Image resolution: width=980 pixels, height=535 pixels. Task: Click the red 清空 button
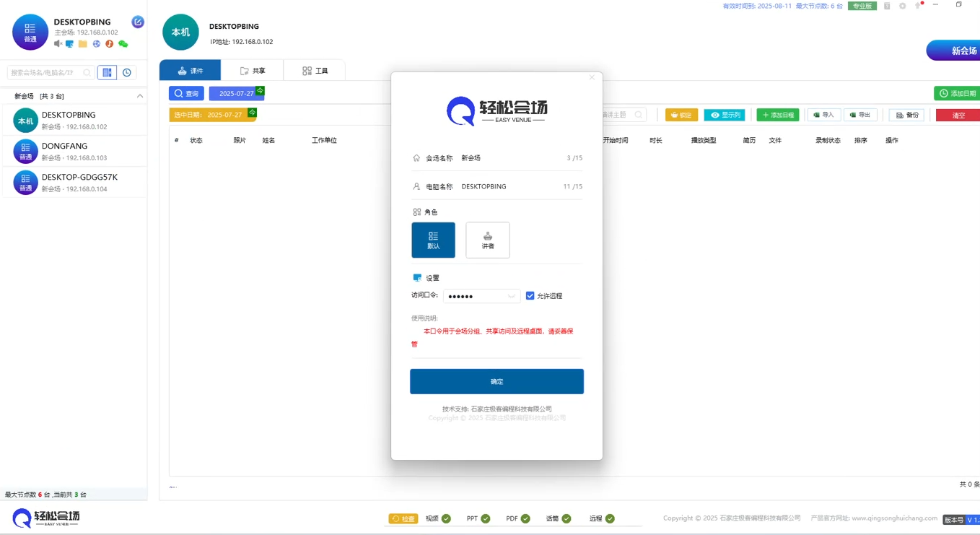[958, 115]
